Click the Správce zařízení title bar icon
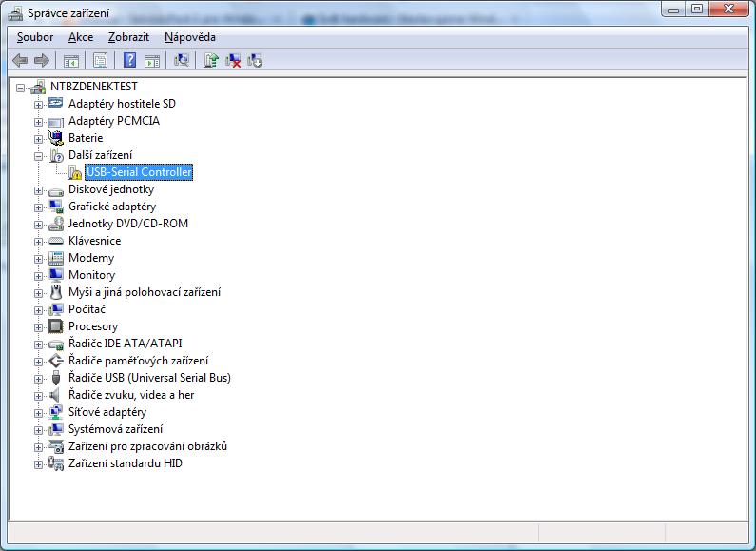 (15, 13)
